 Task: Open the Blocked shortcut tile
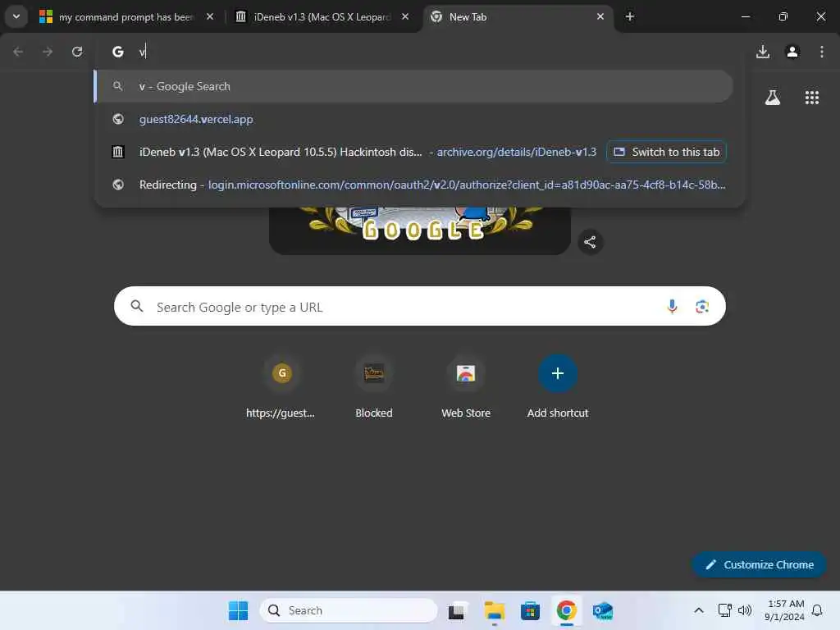coord(374,387)
